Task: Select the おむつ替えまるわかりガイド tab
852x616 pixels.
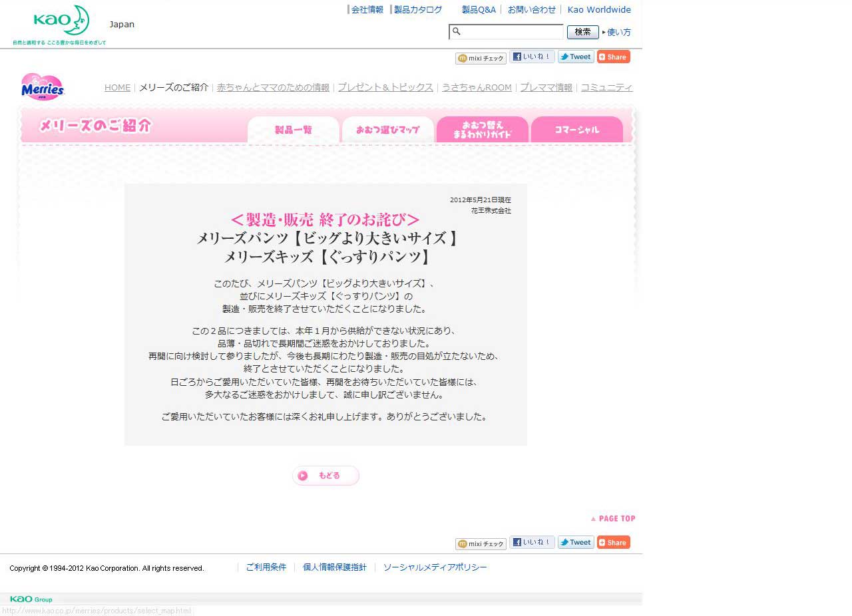Action: tap(482, 130)
